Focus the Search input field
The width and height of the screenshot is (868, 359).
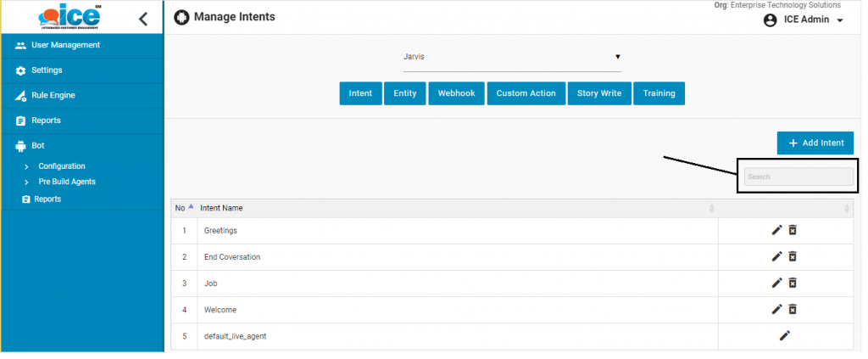click(x=798, y=177)
